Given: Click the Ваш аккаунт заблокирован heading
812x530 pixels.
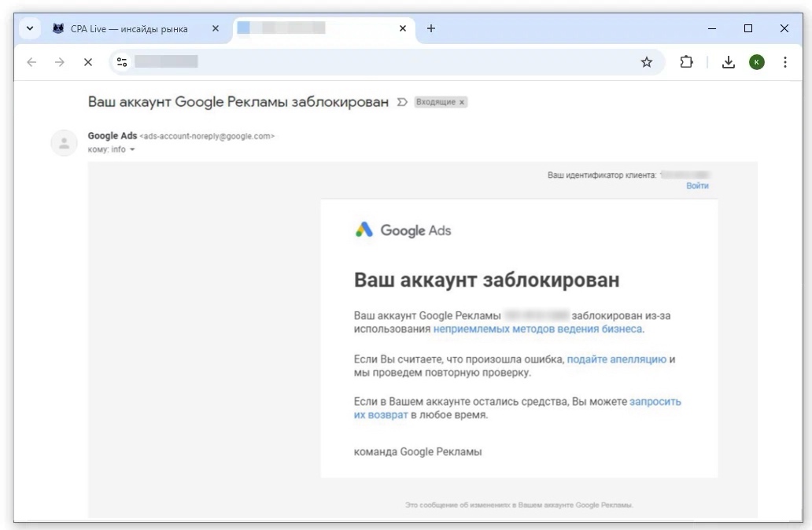Looking at the screenshot, I should [486, 280].
